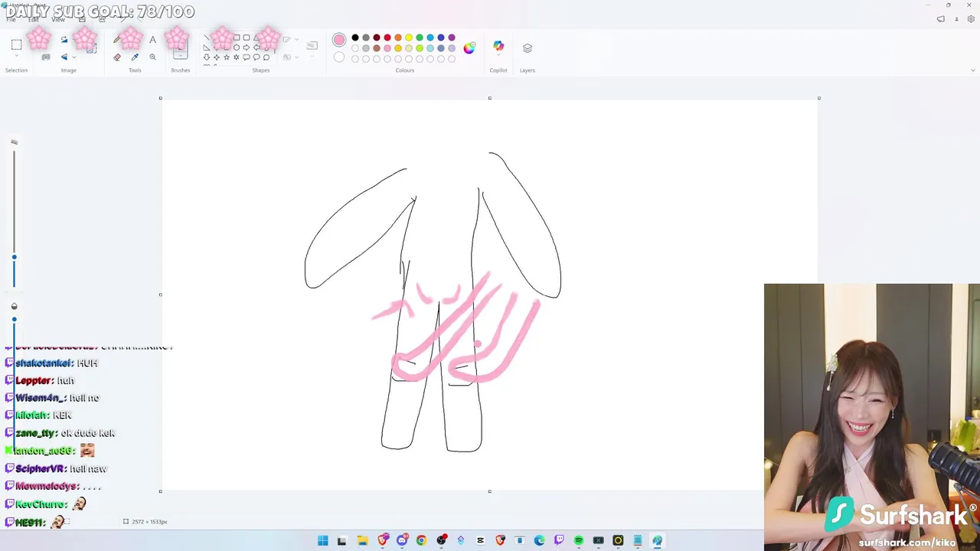This screenshot has height=551, width=980.
Task: Pick purple from the colour palette
Action: pos(452,37)
